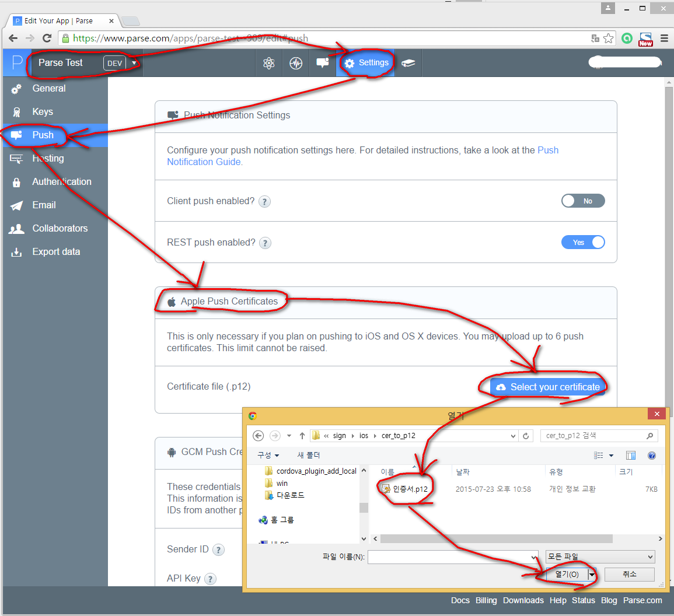Open the Billing footer link
This screenshot has width=674, height=616.
(x=486, y=600)
